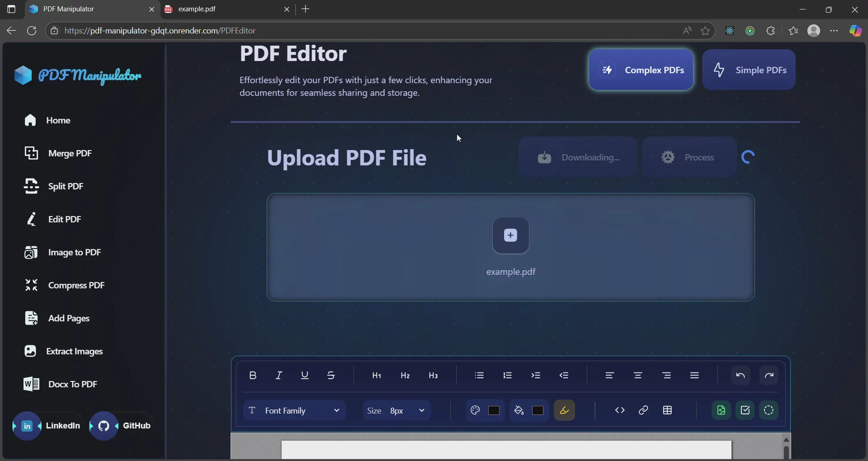Open the code view icon
This screenshot has width=868, height=461.
[619, 410]
